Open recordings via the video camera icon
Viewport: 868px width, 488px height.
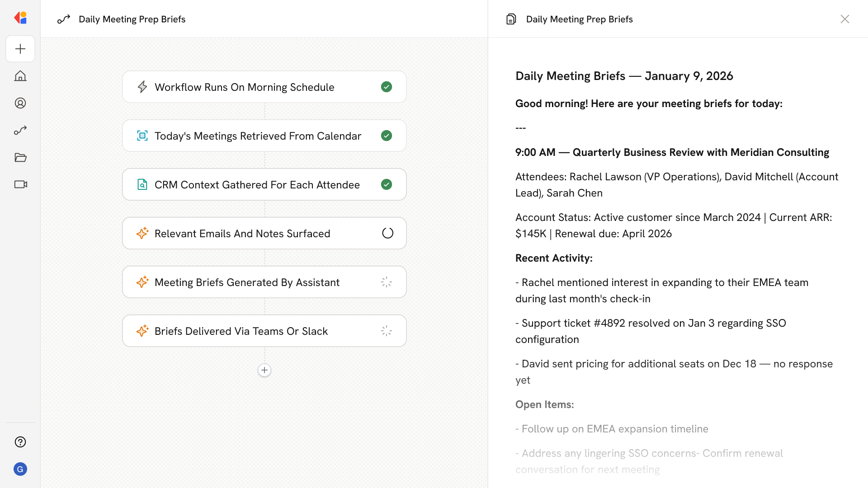(x=20, y=184)
